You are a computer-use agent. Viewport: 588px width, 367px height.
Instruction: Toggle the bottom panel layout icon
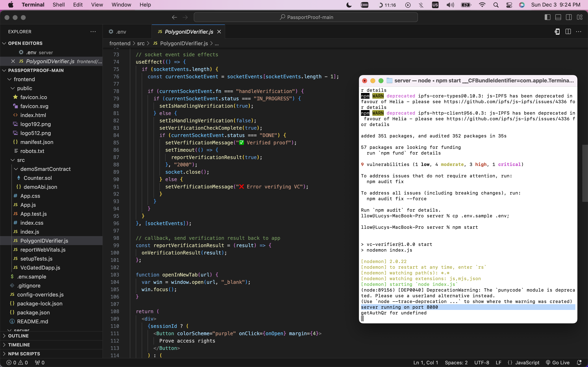click(558, 17)
